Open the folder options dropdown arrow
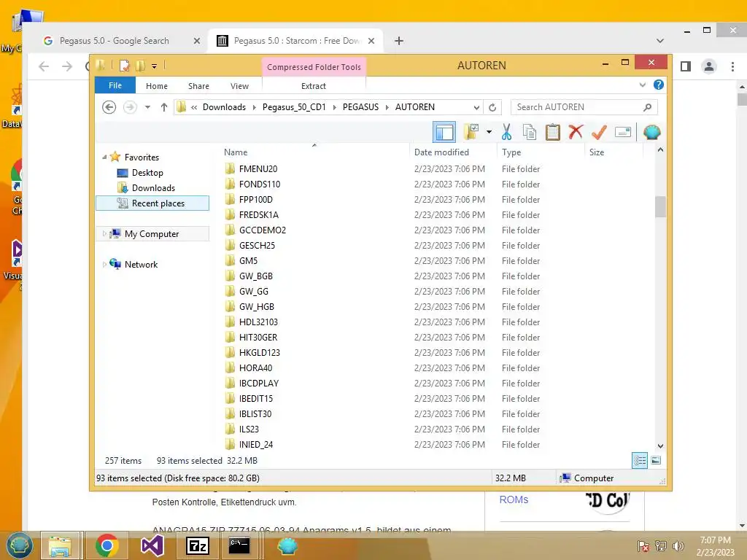The width and height of the screenshot is (747, 560). click(x=489, y=132)
